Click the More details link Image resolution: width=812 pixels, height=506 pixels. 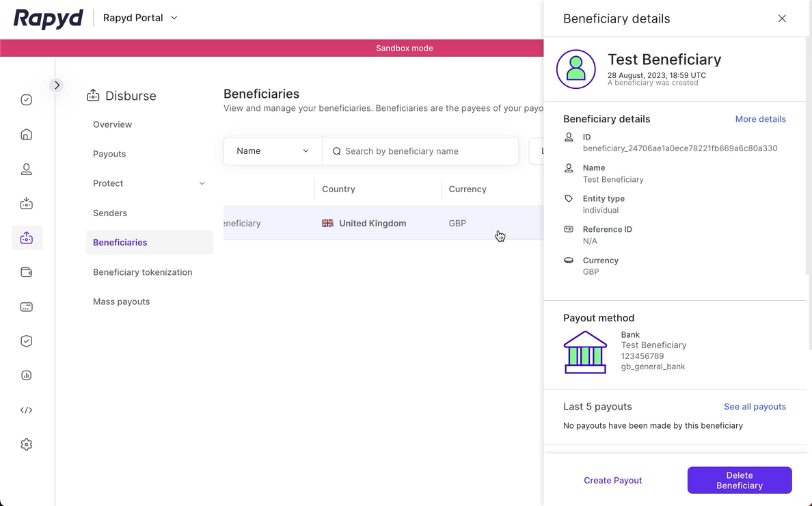point(760,119)
